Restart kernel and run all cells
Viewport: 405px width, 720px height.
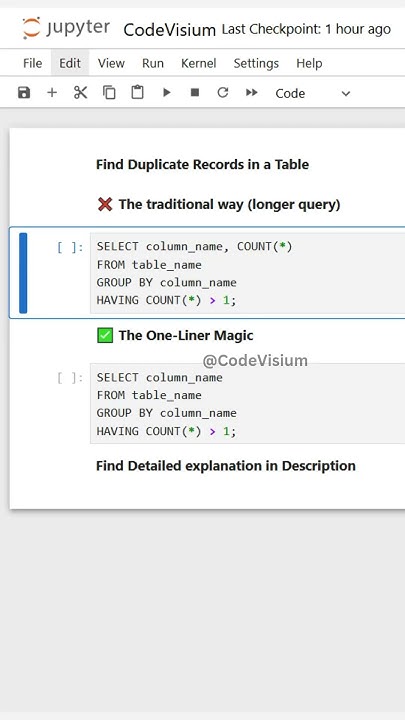pos(252,93)
